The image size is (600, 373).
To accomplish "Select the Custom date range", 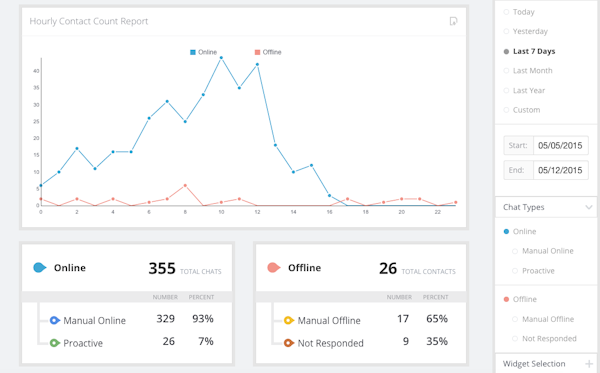I will [506, 110].
